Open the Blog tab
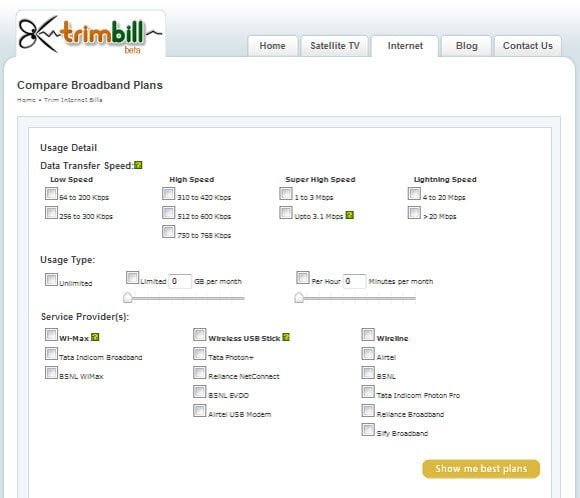The width and height of the screenshot is (580, 498). [466, 46]
